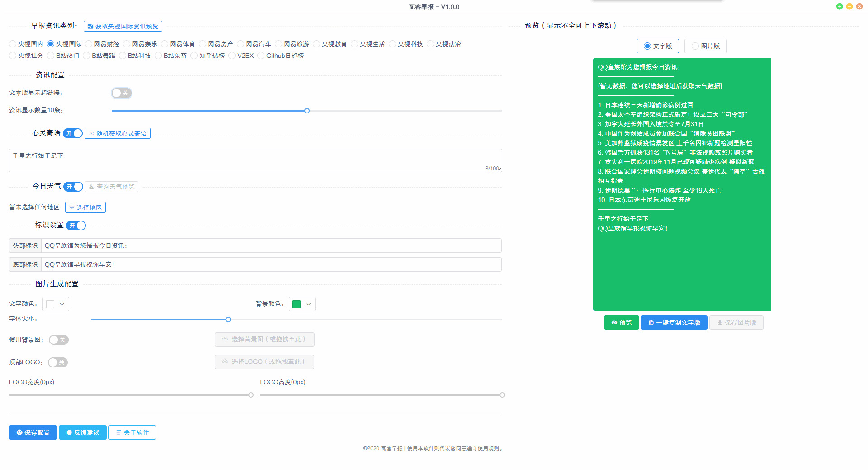Adjust 字体大小 slider handle
The height and width of the screenshot is (470, 868).
pyautogui.click(x=228, y=320)
